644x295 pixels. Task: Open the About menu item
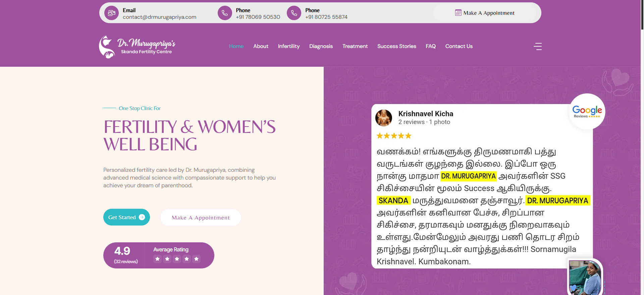click(x=261, y=46)
